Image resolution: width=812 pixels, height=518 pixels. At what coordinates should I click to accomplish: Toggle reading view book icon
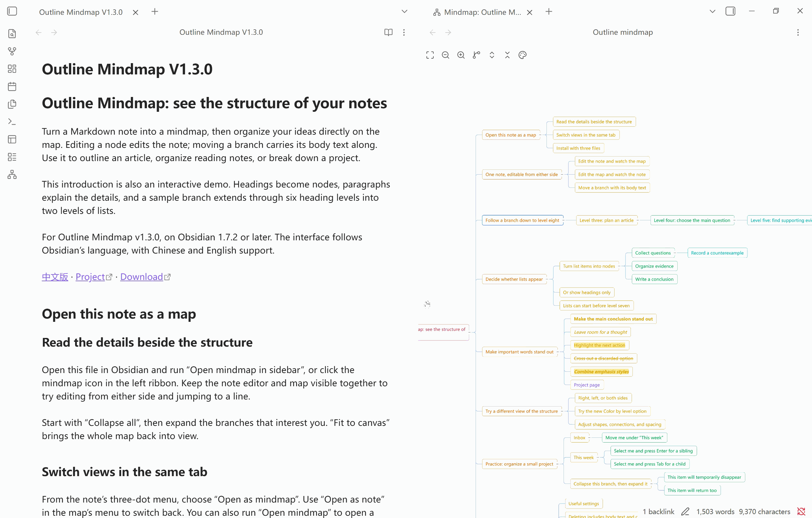tap(389, 32)
